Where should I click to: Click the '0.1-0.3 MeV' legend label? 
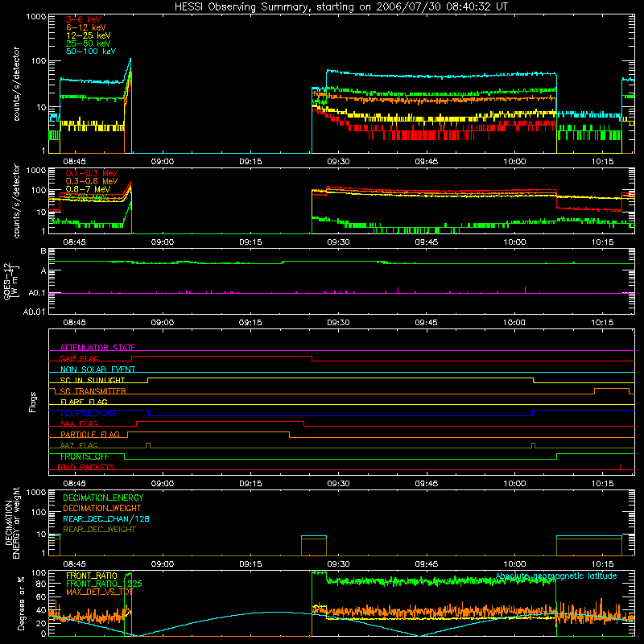pyautogui.click(x=92, y=173)
